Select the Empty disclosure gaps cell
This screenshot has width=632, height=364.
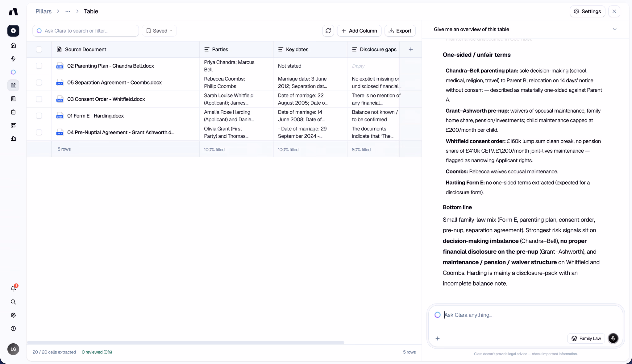373,66
